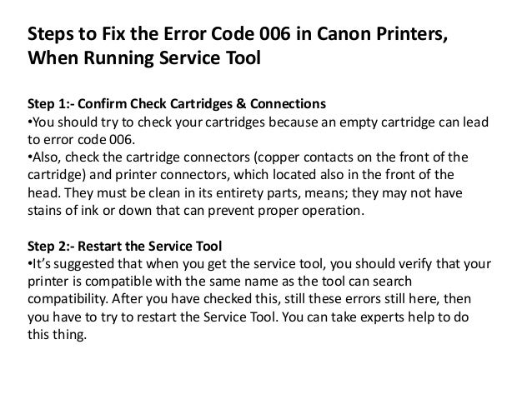The width and height of the screenshot is (532, 399).
Task: Click the words 'empty cartridge can lead'
Action: click(414, 122)
